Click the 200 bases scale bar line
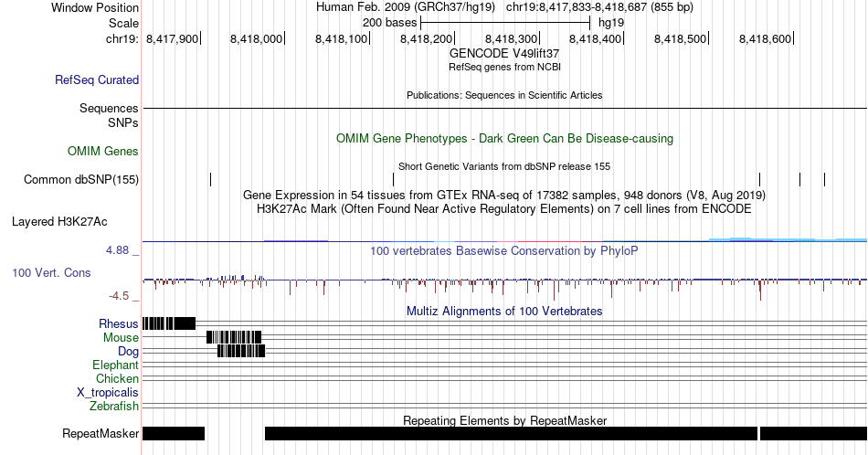 tap(505, 23)
